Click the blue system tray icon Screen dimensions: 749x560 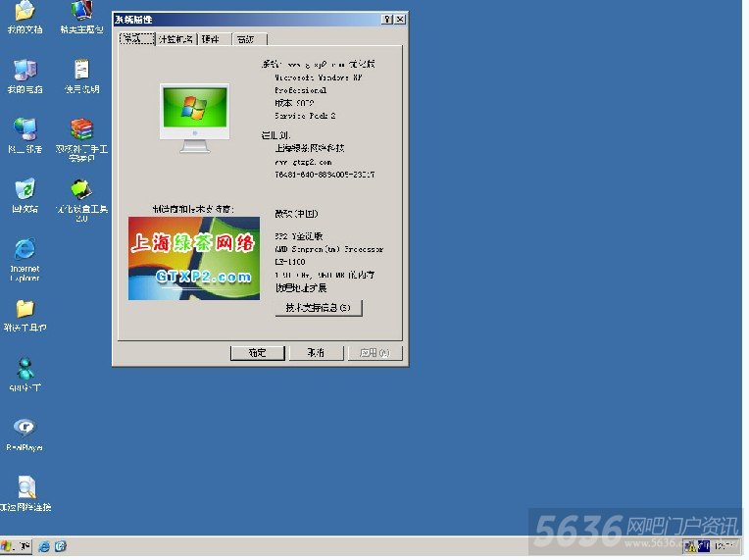click(704, 546)
